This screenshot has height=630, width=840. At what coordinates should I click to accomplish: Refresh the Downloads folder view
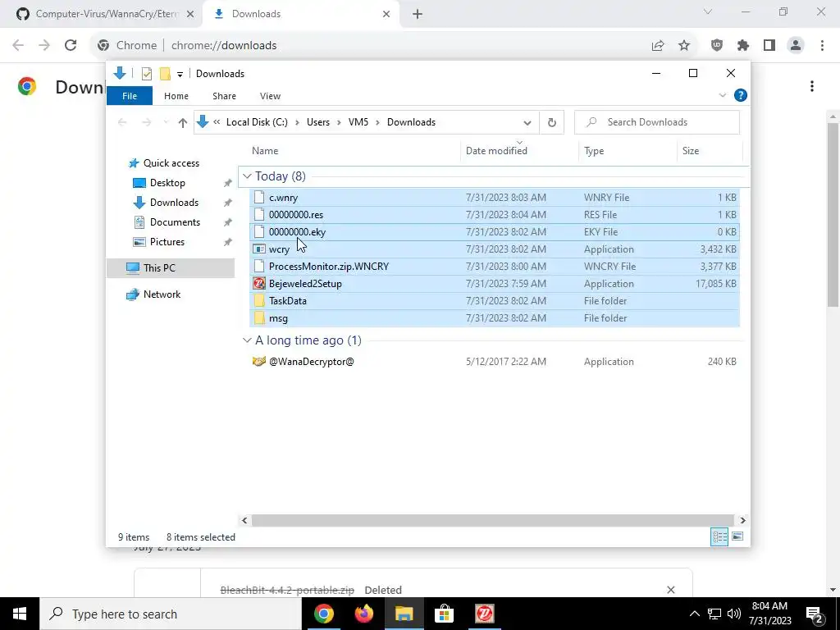(x=552, y=123)
